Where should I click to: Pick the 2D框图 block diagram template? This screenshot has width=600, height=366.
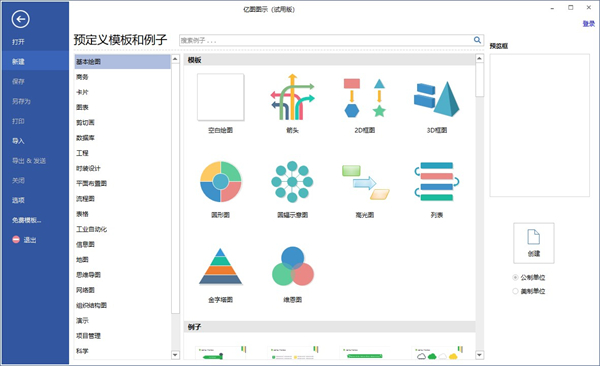click(364, 97)
